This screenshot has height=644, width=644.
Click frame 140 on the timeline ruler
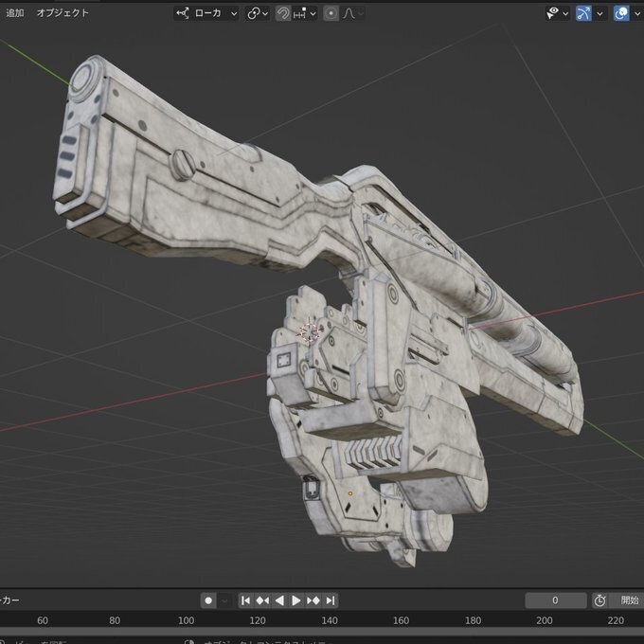pyautogui.click(x=330, y=620)
